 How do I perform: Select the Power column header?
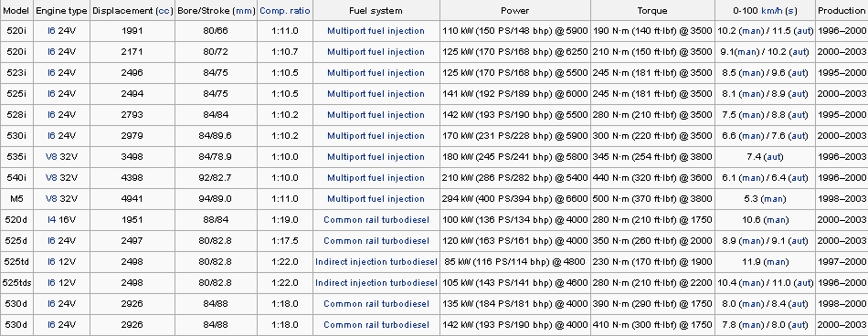[514, 11]
